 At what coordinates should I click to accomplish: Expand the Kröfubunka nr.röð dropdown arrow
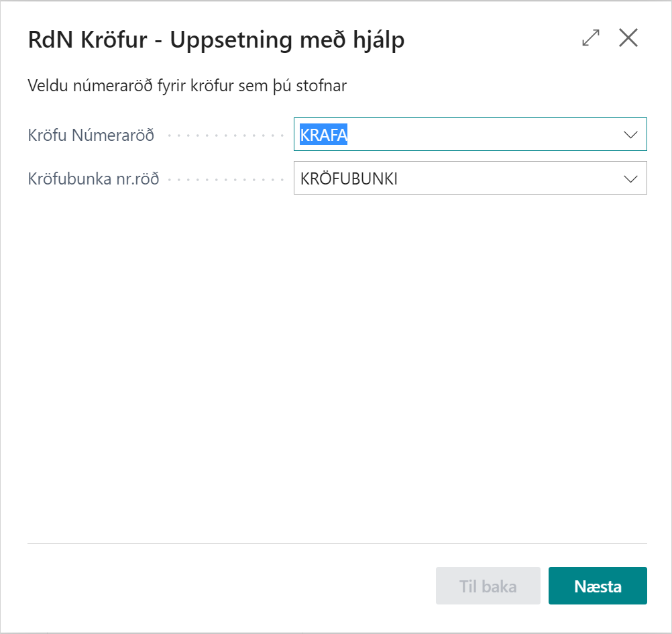[630, 178]
